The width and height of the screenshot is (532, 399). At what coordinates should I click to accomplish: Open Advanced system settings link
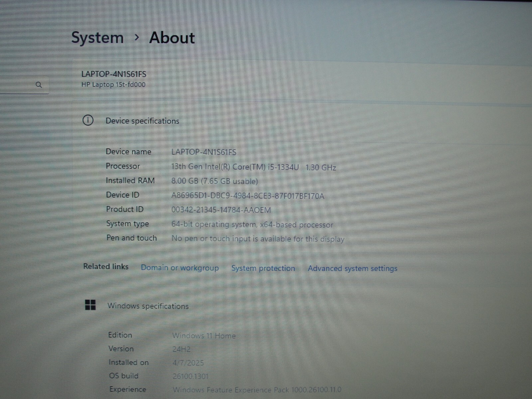click(x=352, y=268)
